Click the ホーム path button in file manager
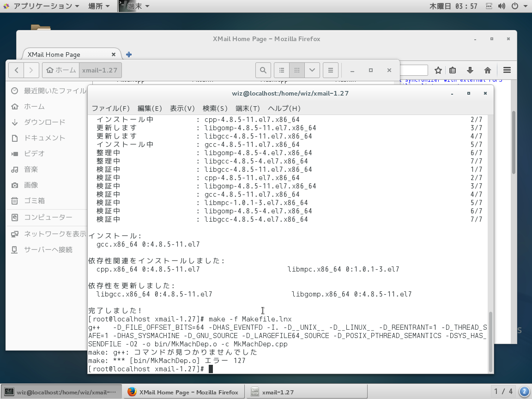This screenshot has height=399, width=532. click(x=61, y=70)
